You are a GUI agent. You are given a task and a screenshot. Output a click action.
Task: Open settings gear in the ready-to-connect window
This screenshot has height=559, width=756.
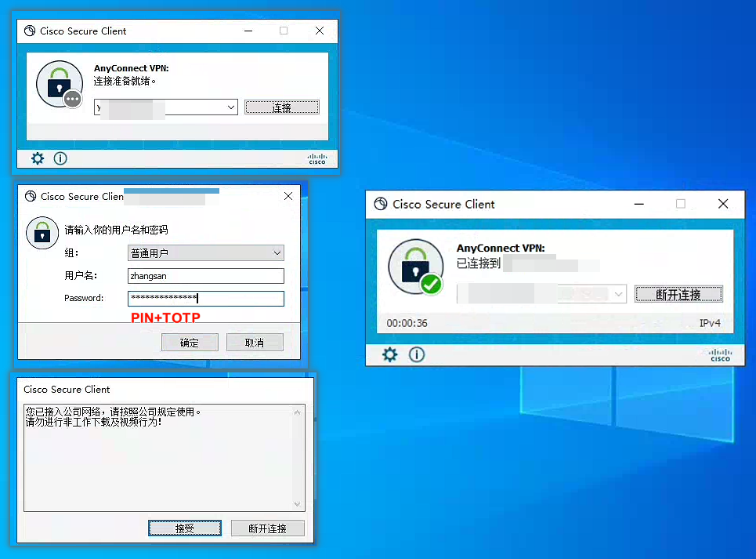click(x=37, y=158)
